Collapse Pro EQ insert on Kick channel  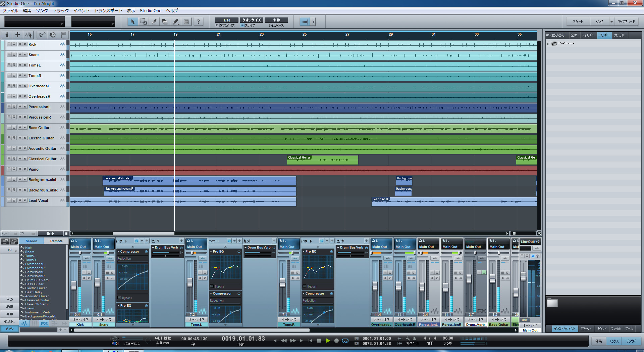118,306
